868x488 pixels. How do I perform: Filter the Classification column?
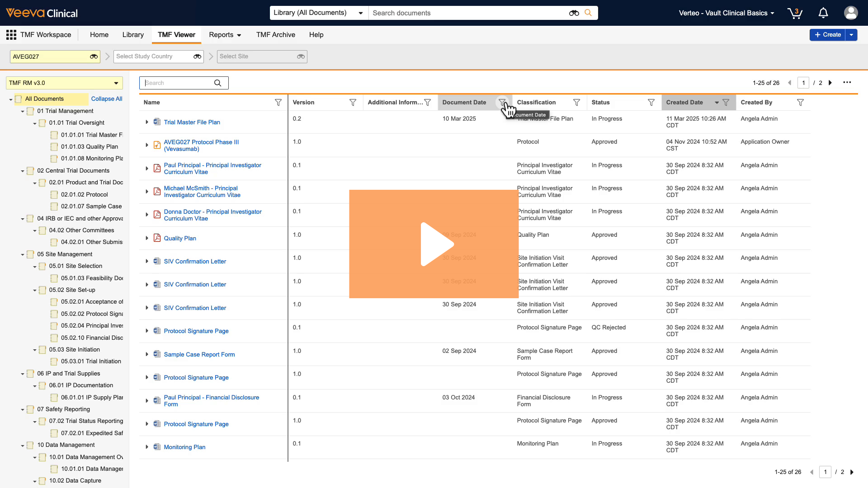576,103
